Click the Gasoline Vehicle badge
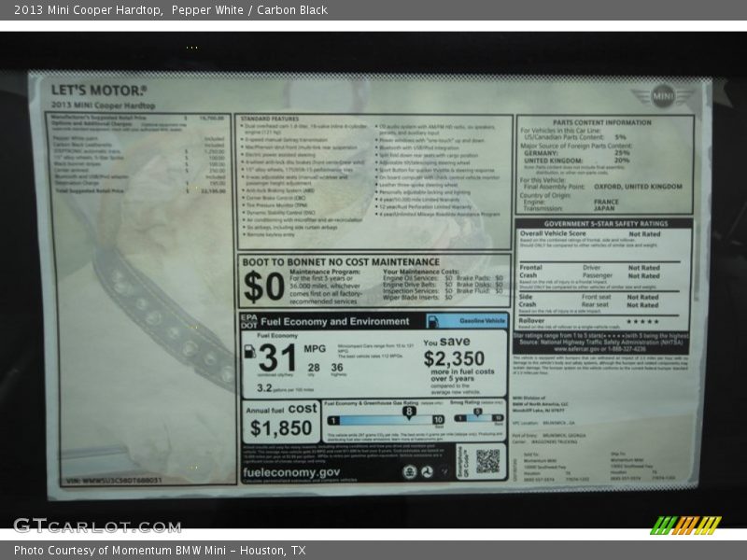The width and height of the screenshot is (747, 560). [467, 321]
